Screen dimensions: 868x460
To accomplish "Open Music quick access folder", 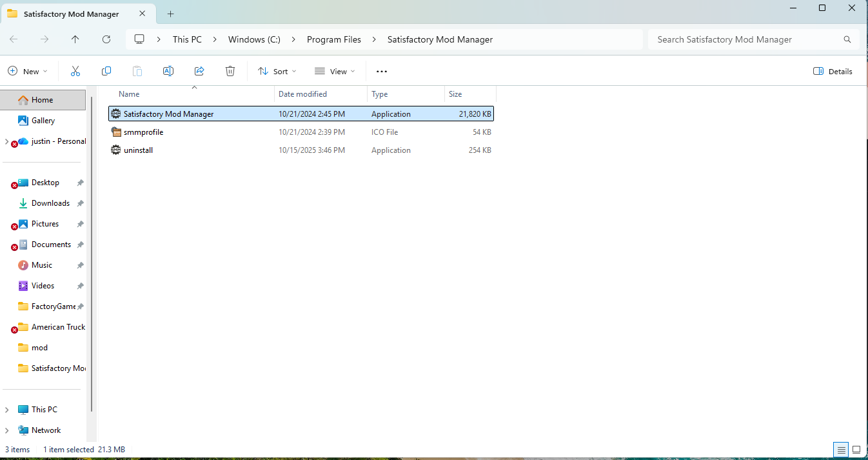I will point(42,265).
